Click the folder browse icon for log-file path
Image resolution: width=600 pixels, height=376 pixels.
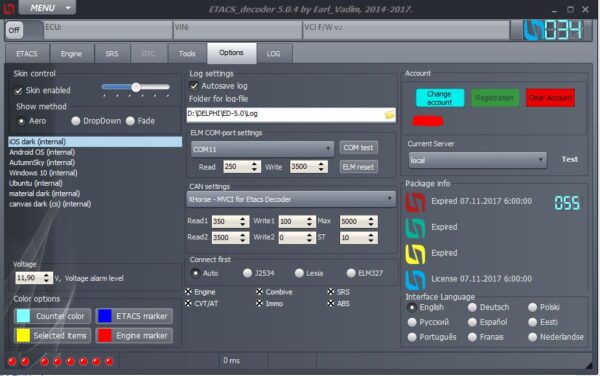pos(389,114)
